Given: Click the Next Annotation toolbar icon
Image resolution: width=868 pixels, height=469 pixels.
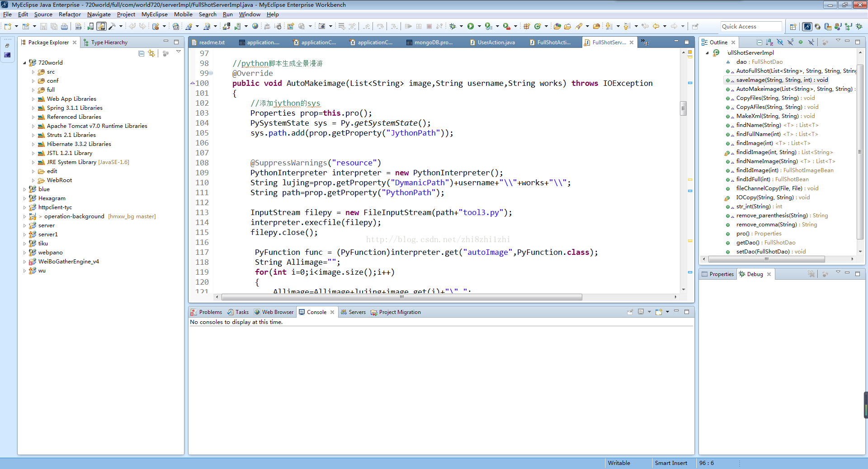Looking at the screenshot, I should 609,26.
